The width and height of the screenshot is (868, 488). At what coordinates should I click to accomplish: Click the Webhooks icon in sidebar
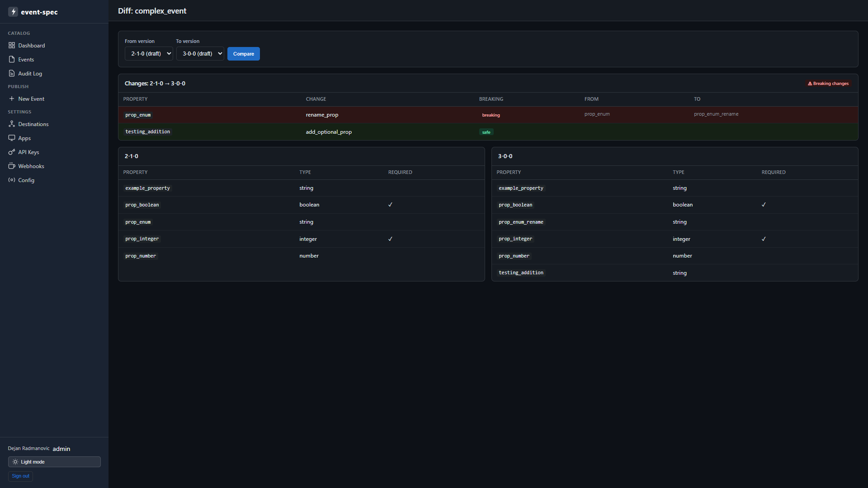(x=12, y=166)
